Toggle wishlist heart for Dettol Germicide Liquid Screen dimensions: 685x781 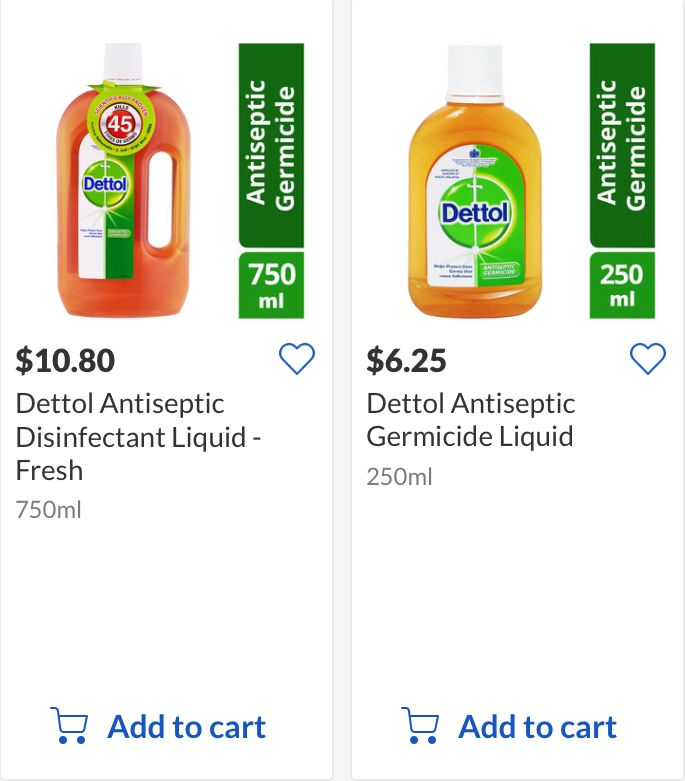pos(648,359)
